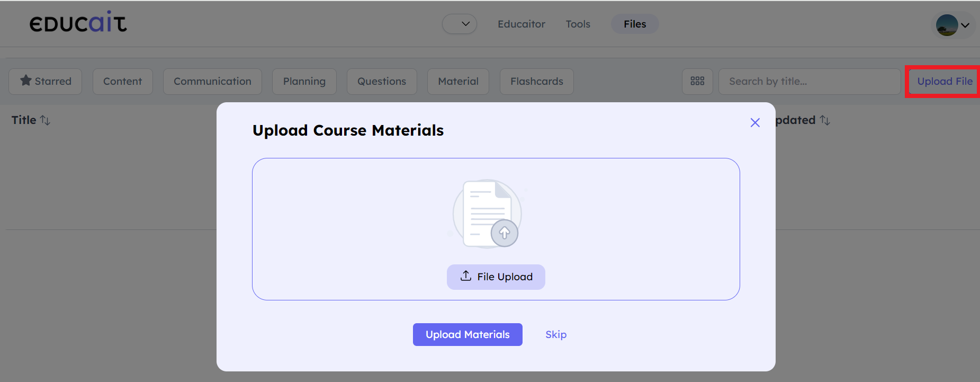
Task: Sort by Updated column arrows
Action: click(x=825, y=121)
